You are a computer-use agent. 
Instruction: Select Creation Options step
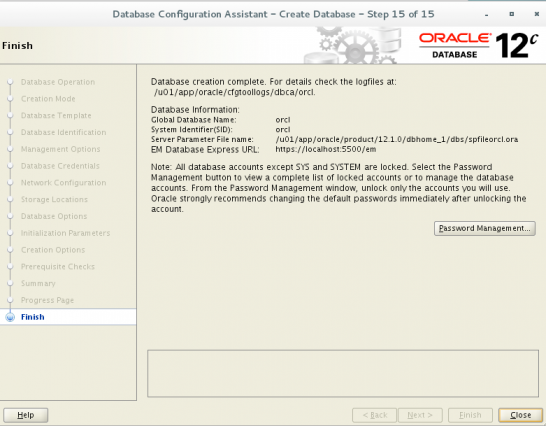tap(53, 250)
